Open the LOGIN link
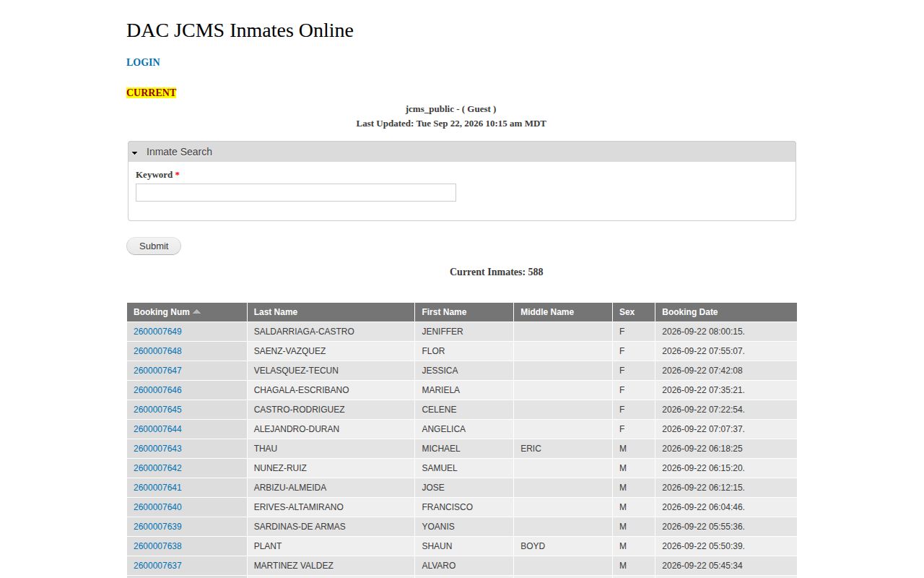 tap(143, 62)
